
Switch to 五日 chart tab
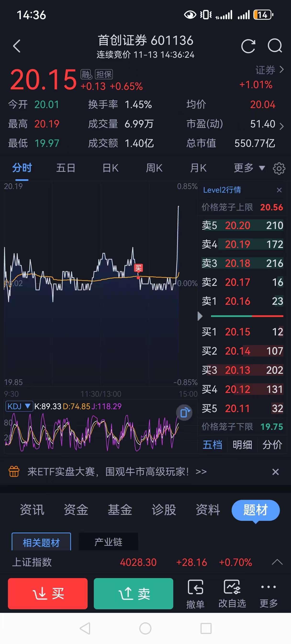[x=66, y=168]
